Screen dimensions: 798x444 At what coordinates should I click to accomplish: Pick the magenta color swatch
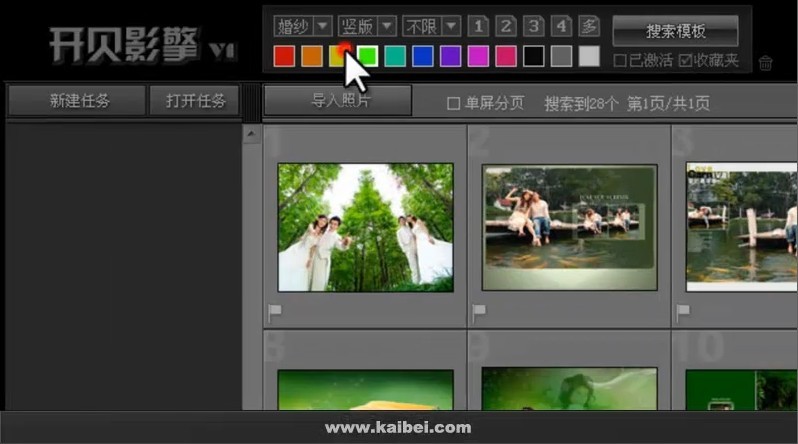pos(478,56)
